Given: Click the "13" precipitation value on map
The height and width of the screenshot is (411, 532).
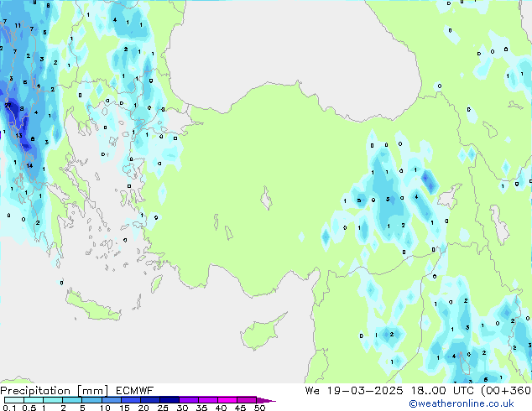Looking at the screenshot, I should click(x=18, y=135).
